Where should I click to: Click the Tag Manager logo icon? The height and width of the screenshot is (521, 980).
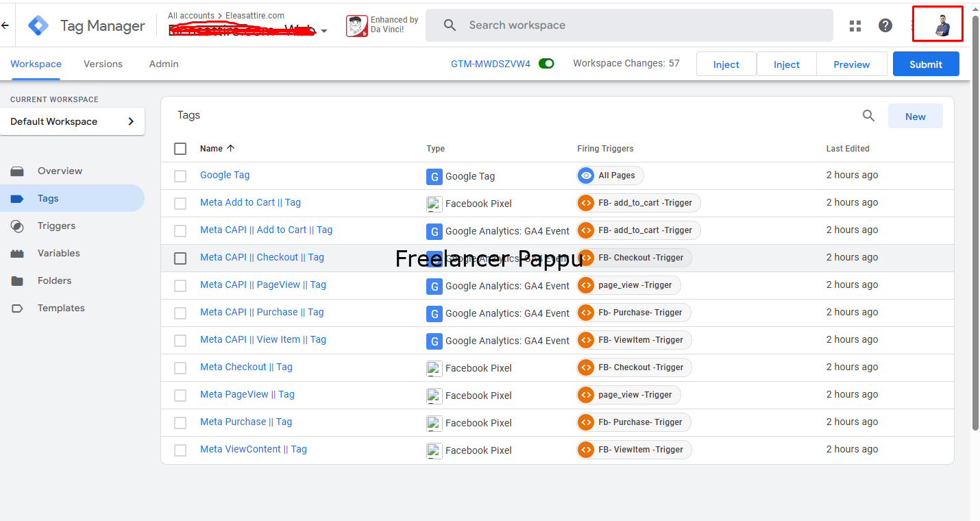tap(38, 26)
